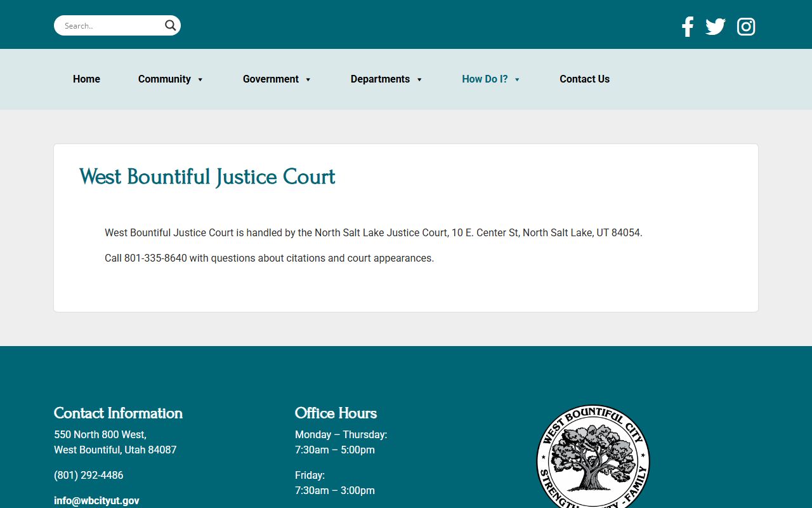This screenshot has width=812, height=508.
Task: Focus the Search text field
Action: pos(111,25)
